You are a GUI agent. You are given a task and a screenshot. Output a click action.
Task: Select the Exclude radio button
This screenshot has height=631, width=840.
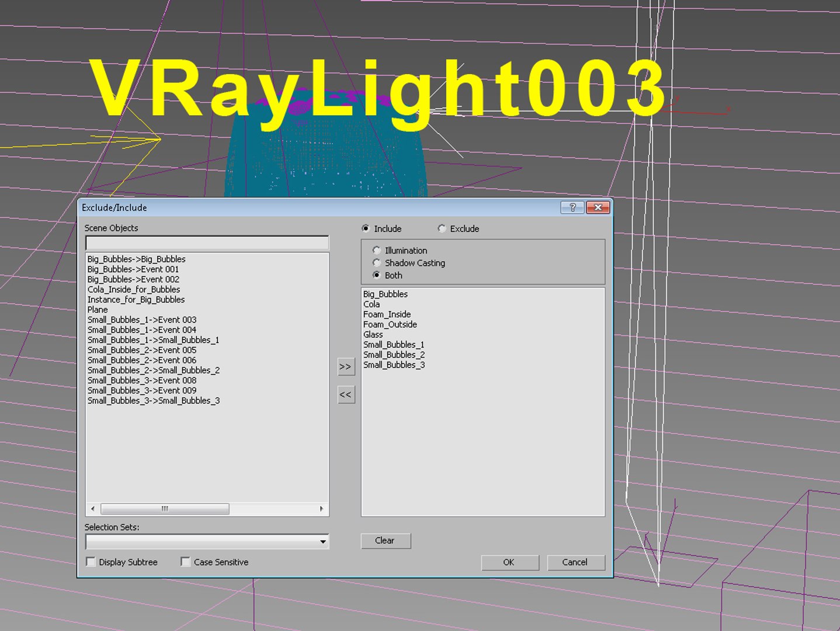(442, 228)
